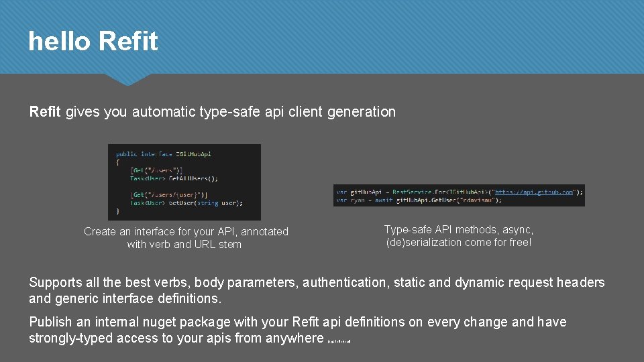Click the RestService code snippet image
The image size is (644, 362).
click(459, 195)
